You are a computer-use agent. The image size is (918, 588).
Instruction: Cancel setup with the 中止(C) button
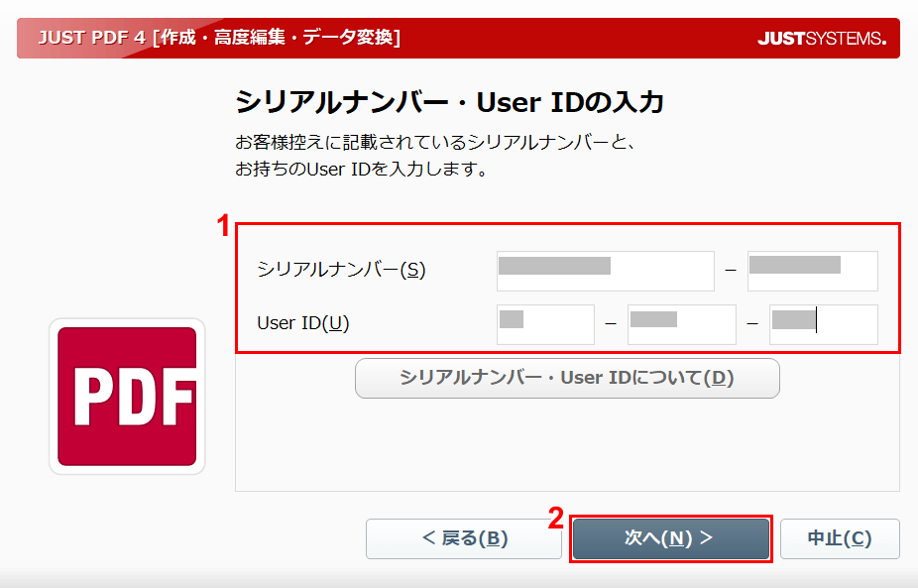(840, 538)
